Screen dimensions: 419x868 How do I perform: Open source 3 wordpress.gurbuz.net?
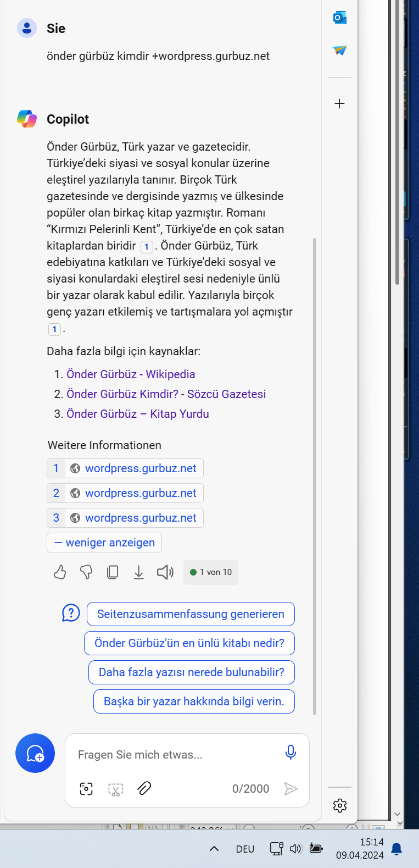(x=125, y=518)
